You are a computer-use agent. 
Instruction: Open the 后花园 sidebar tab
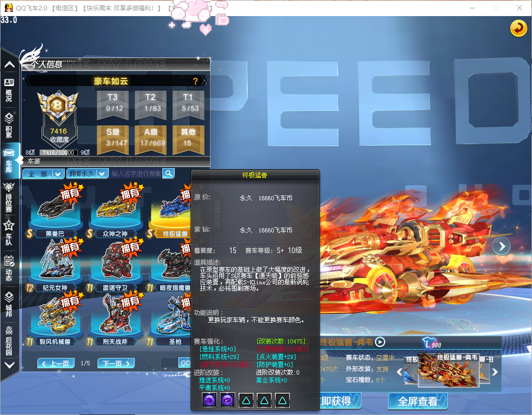pyautogui.click(x=9, y=341)
